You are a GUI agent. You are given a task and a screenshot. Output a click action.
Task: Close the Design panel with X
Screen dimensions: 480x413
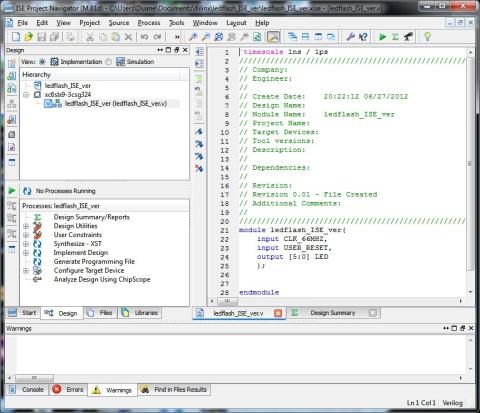(185, 50)
